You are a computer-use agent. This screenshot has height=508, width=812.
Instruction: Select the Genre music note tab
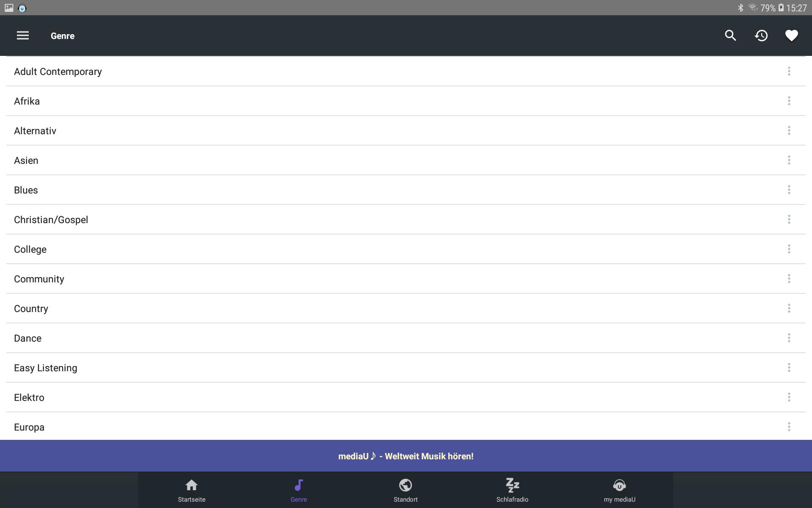click(299, 490)
